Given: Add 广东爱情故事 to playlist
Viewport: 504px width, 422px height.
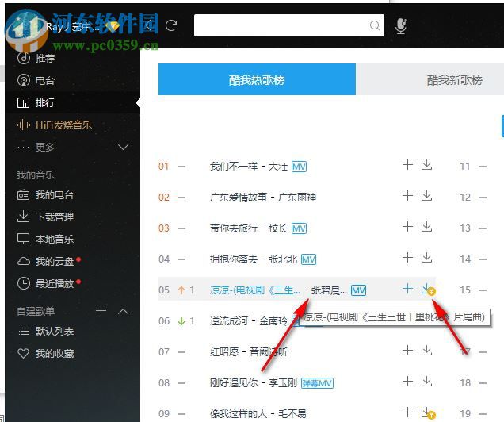Looking at the screenshot, I should pos(407,196).
